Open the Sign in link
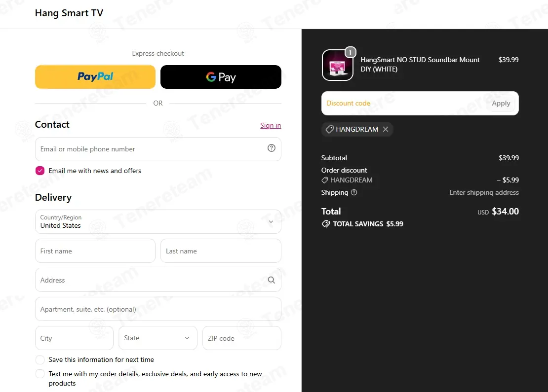548x392 pixels. tap(271, 125)
